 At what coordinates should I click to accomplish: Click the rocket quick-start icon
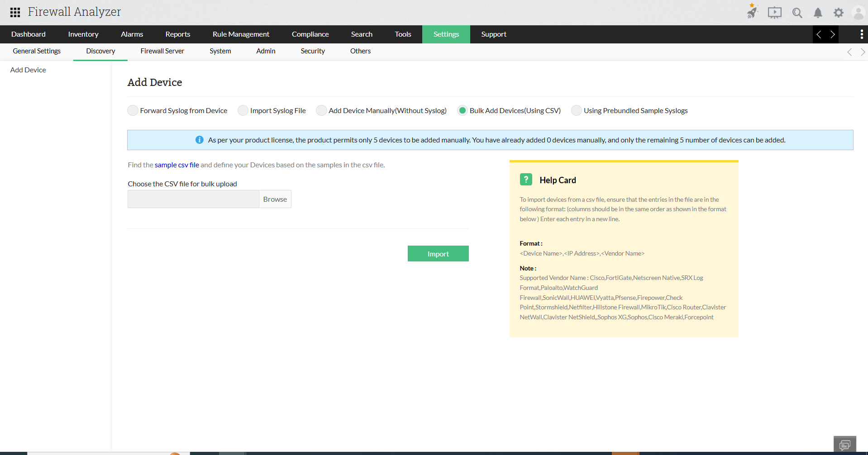pos(752,11)
